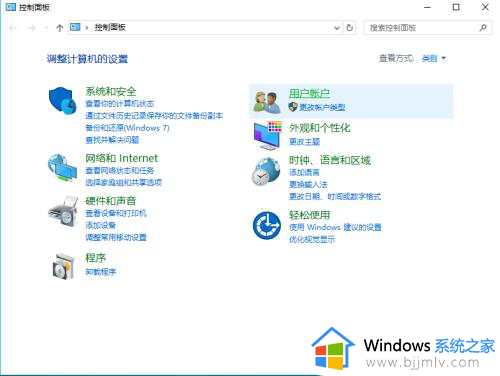Click 查看设备和打印机 link
This screenshot has height=376, width=500.
tap(116, 213)
